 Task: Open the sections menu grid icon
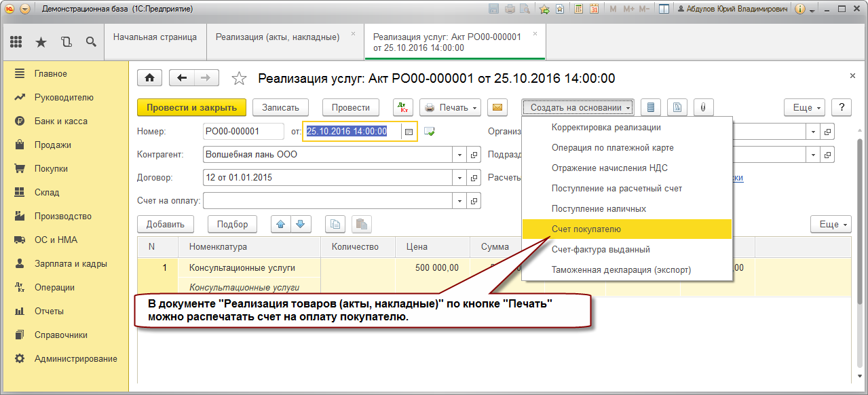tap(16, 42)
